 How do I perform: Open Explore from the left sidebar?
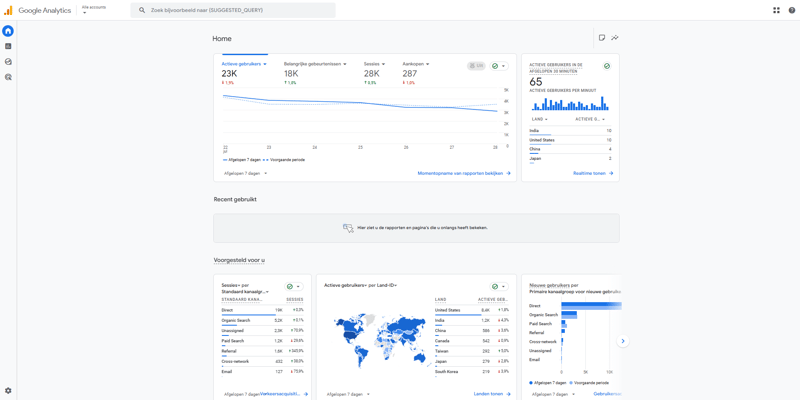point(8,62)
